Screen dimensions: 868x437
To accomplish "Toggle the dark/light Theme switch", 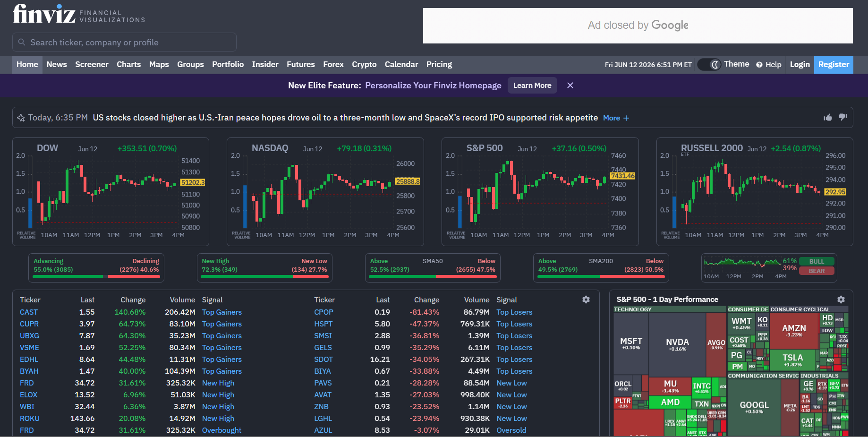I will tap(709, 64).
